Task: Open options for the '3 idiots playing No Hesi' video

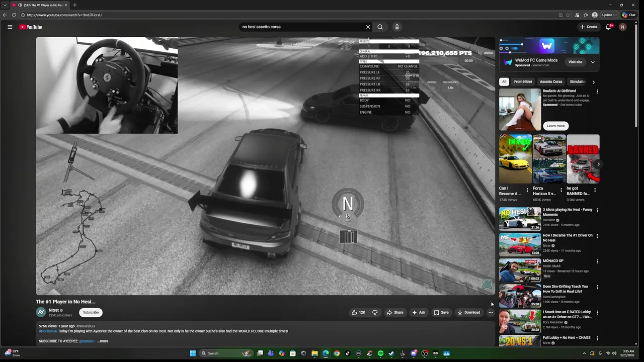Action: [597, 210]
